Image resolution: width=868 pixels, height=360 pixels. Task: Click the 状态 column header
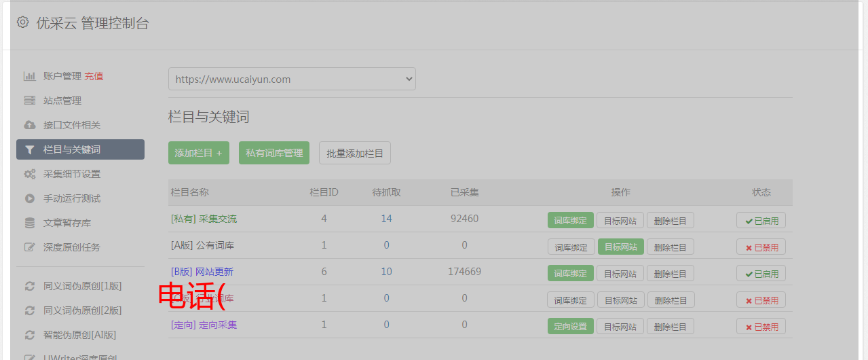[761, 192]
